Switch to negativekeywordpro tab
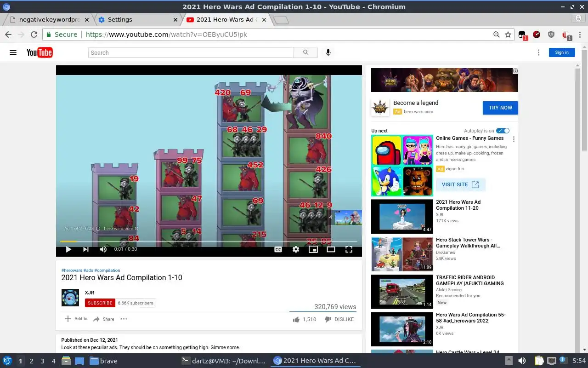The width and height of the screenshot is (588, 368). click(49, 19)
